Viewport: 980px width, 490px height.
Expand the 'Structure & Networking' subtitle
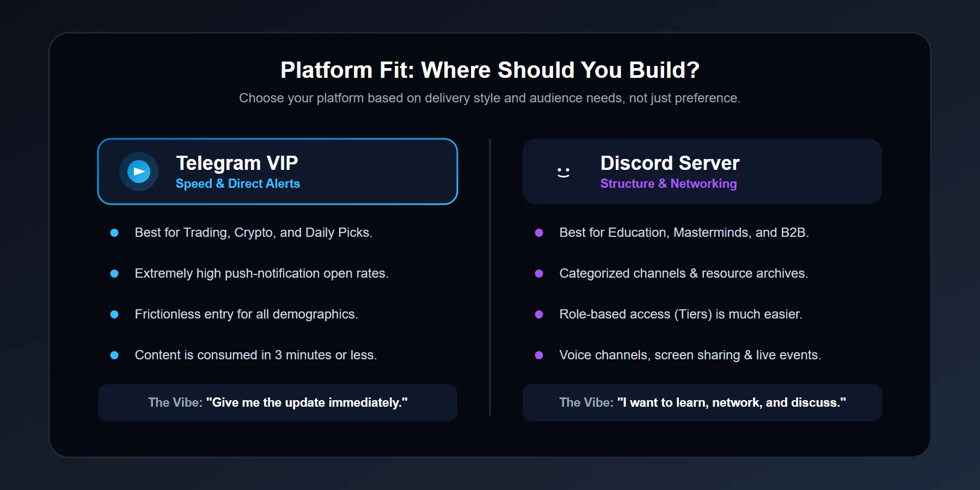click(x=669, y=183)
